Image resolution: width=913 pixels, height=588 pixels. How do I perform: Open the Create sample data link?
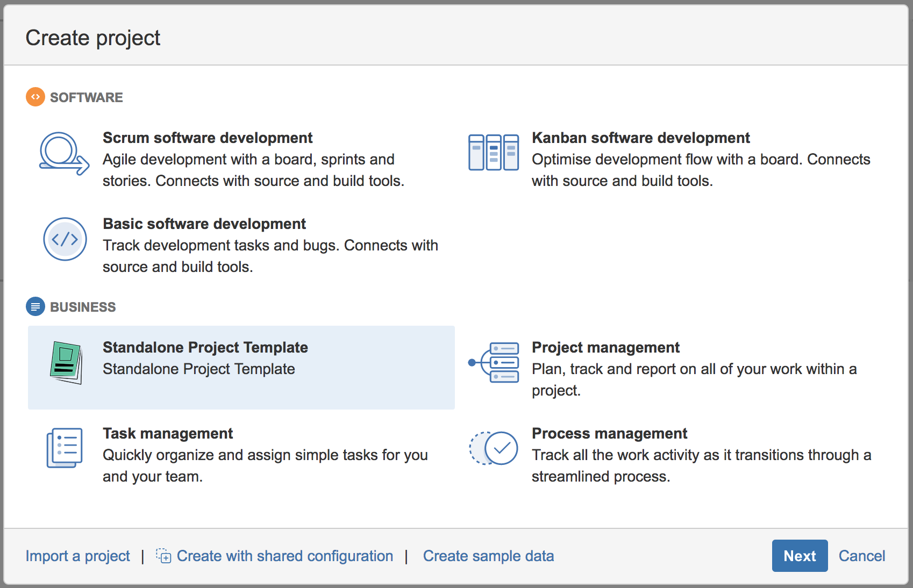(488, 556)
